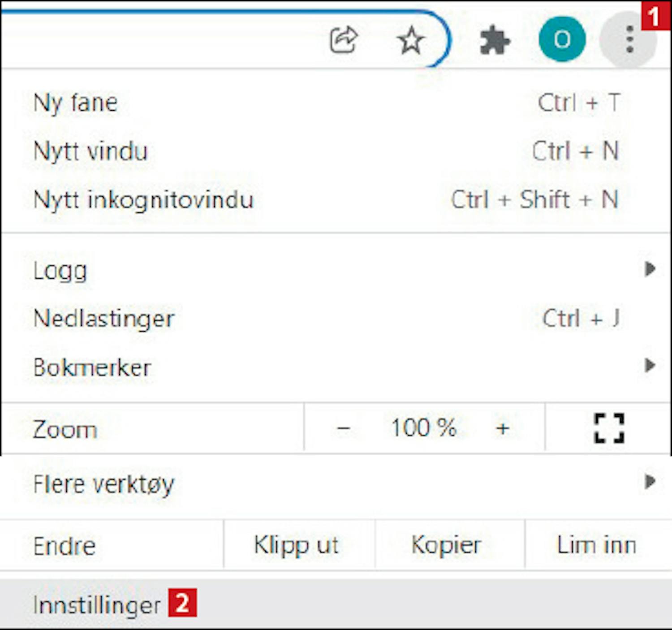Image resolution: width=672 pixels, height=630 pixels.
Task: Decrease zoom with the minus button
Action: coord(343,428)
